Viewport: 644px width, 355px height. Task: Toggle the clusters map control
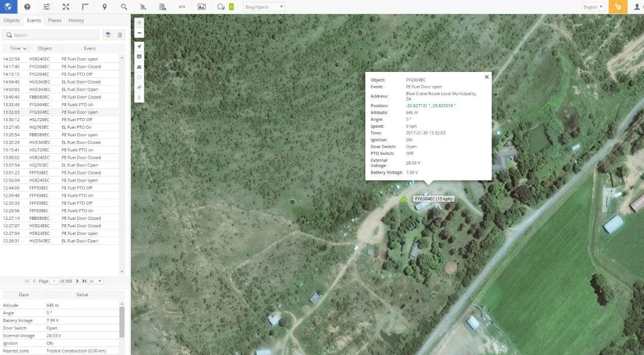139,87
